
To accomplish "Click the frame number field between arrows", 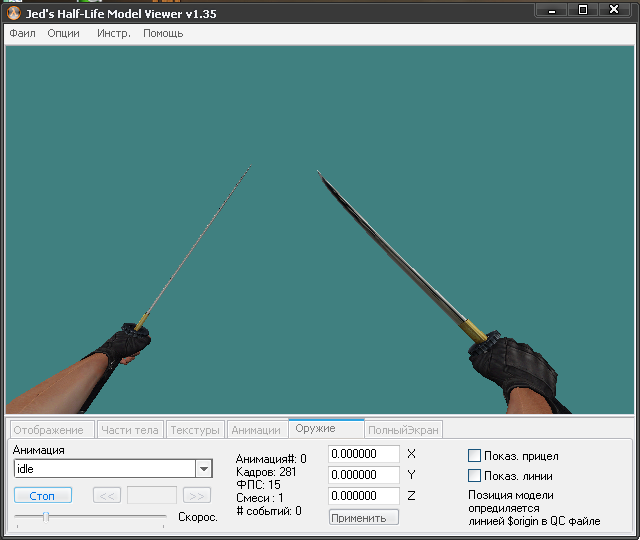I will coord(152,496).
